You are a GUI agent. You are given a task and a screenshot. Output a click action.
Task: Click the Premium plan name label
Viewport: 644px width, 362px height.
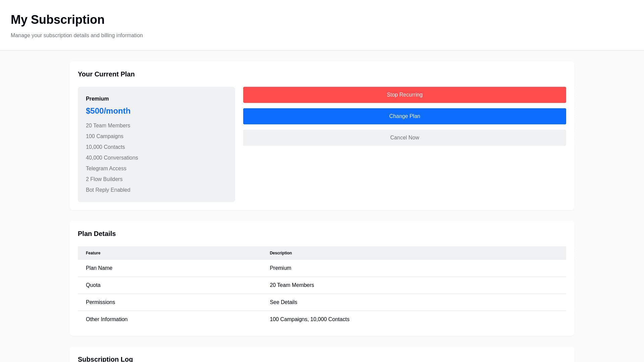(97, 99)
